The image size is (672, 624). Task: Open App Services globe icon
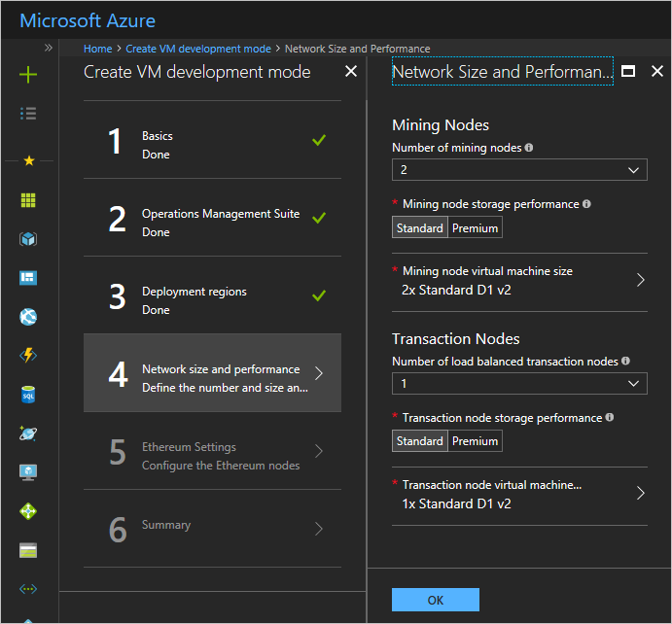pos(28,317)
